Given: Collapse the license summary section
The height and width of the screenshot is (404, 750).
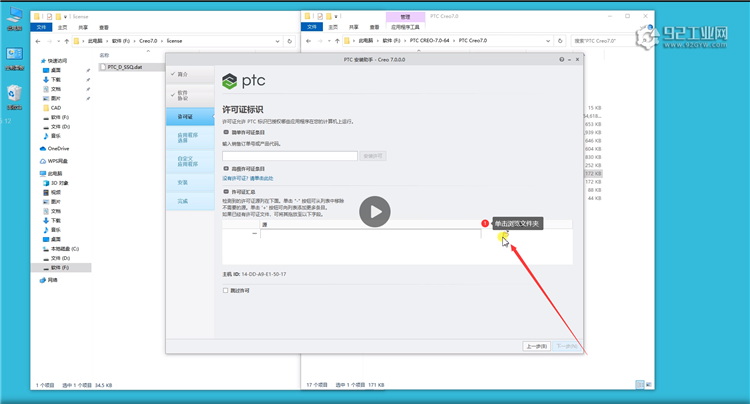Looking at the screenshot, I should [226, 191].
